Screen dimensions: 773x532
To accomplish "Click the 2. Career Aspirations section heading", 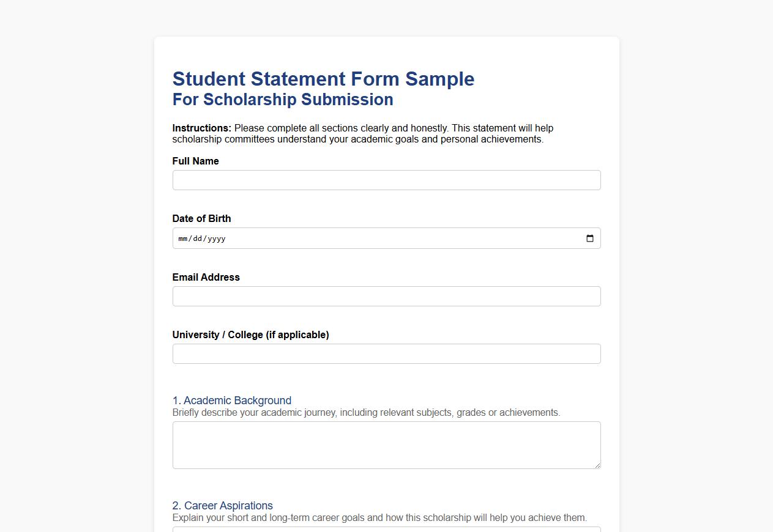I will [222, 506].
